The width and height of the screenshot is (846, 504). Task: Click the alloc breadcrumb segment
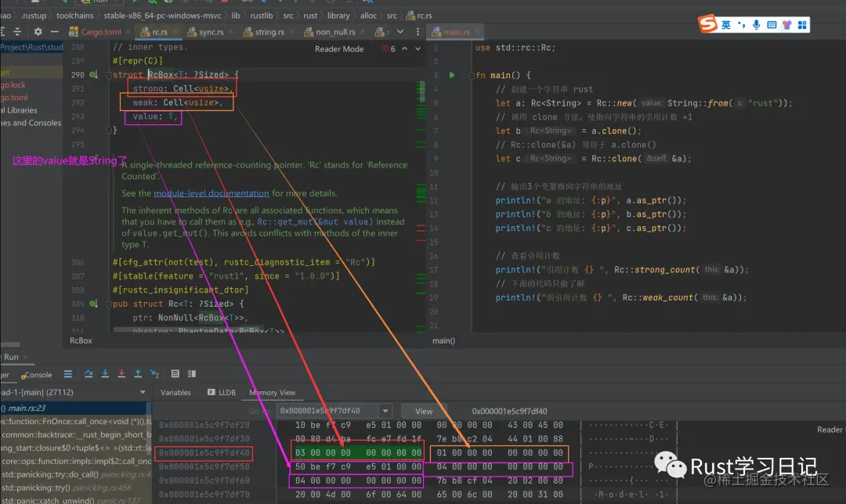pyautogui.click(x=368, y=15)
